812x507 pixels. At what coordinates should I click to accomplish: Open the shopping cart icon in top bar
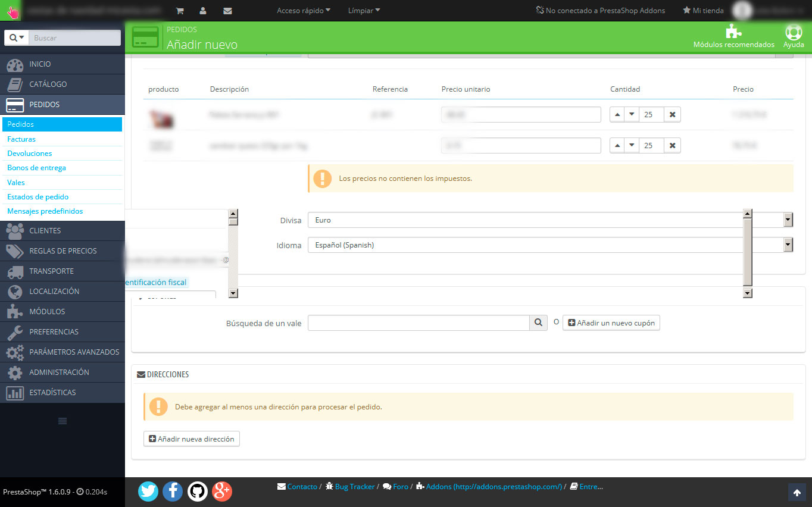click(x=180, y=11)
